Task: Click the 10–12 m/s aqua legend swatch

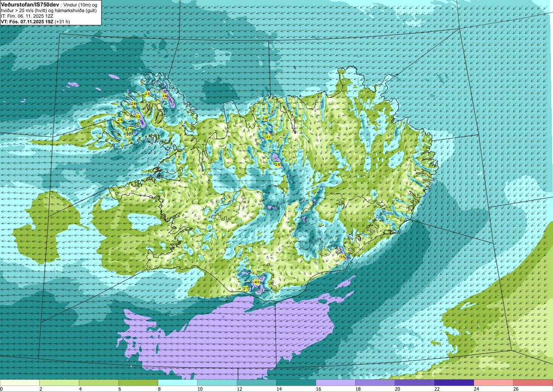Action: click(x=217, y=383)
